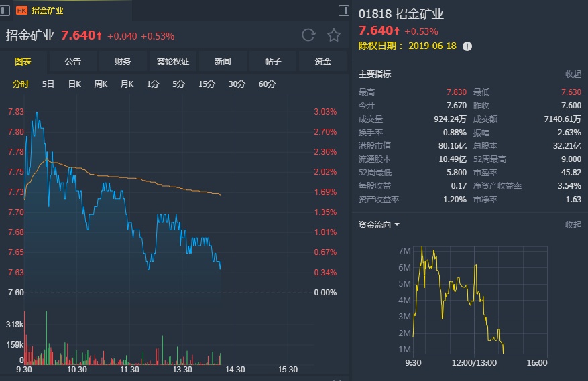Click the ex-rights date 2019-06-18
588x381 pixels.
click(x=431, y=46)
